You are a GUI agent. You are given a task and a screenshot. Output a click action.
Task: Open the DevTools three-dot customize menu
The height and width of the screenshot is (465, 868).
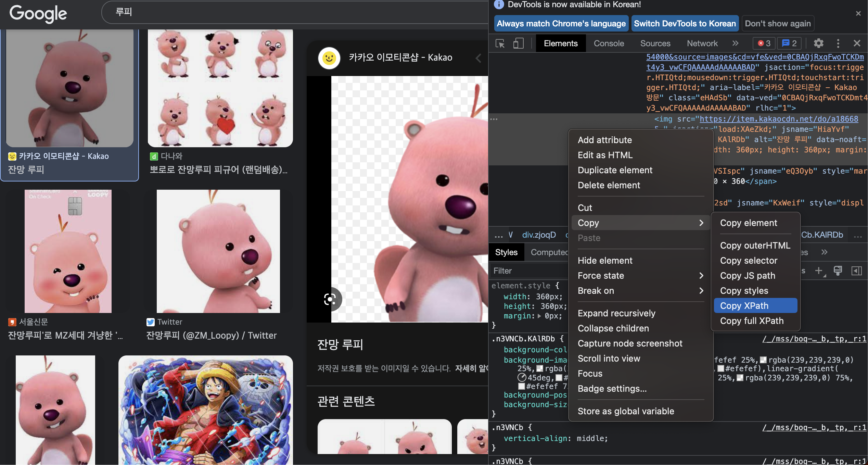(838, 43)
